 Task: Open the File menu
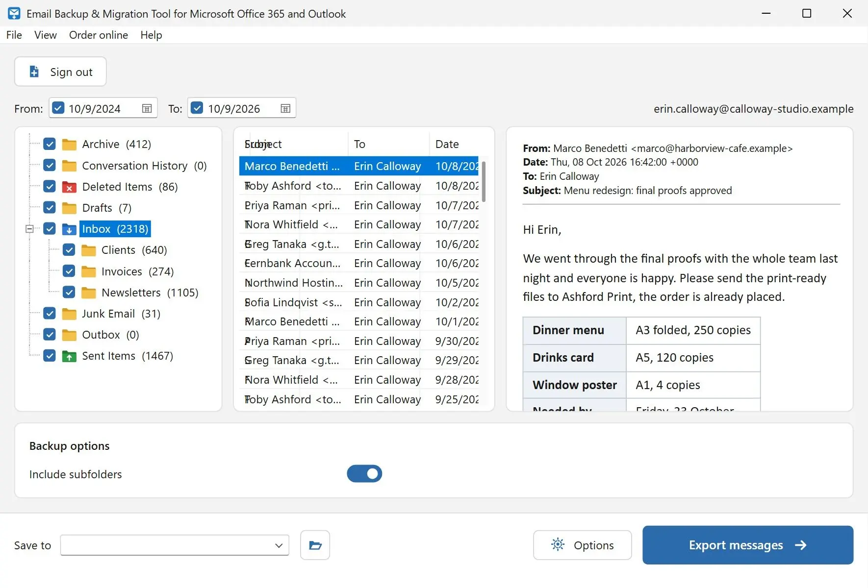click(x=14, y=35)
